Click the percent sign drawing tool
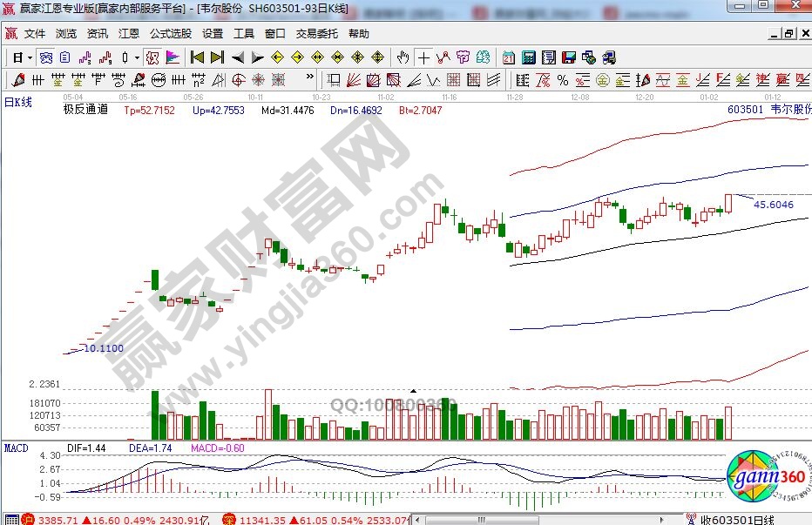 point(563,80)
